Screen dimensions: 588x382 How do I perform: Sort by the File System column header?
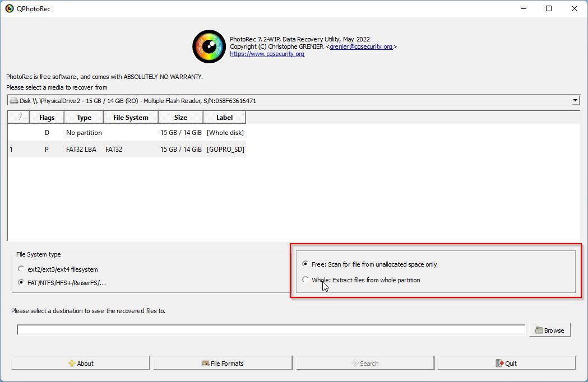(131, 117)
